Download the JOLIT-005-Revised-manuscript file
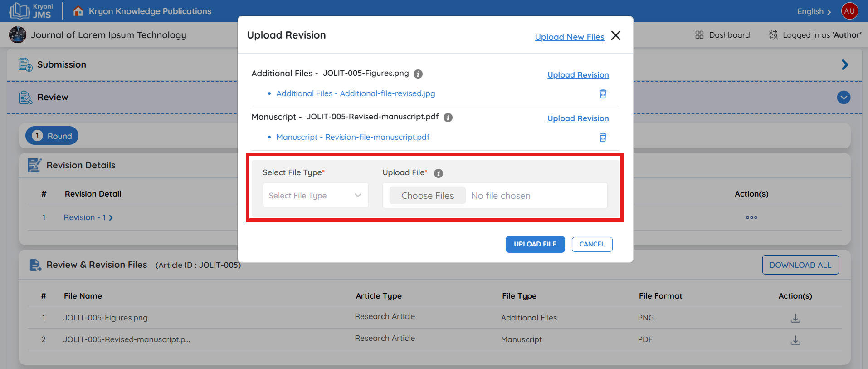The height and width of the screenshot is (369, 868). click(x=795, y=340)
